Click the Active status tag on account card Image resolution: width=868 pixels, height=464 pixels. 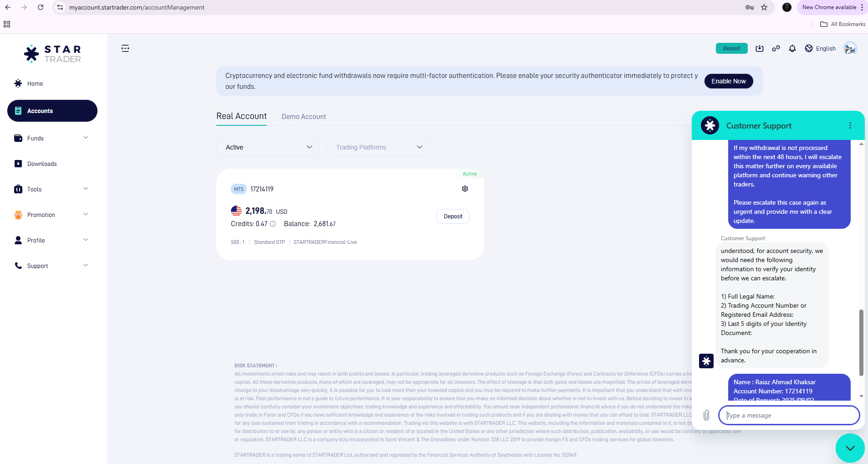click(x=470, y=174)
